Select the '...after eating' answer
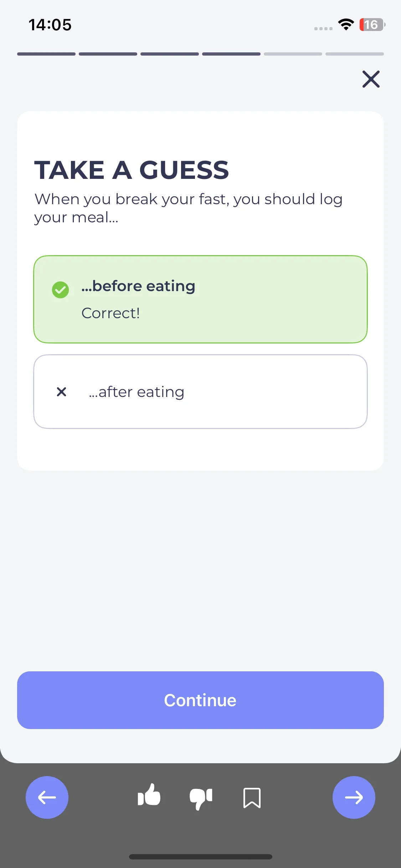 tap(200, 392)
